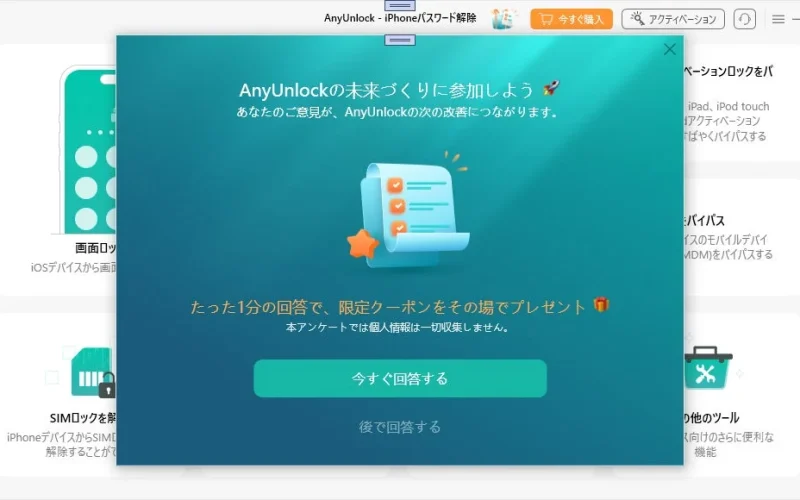The height and width of the screenshot is (500, 800).
Task: Click 今すぐ回答する button
Action: pos(400,378)
